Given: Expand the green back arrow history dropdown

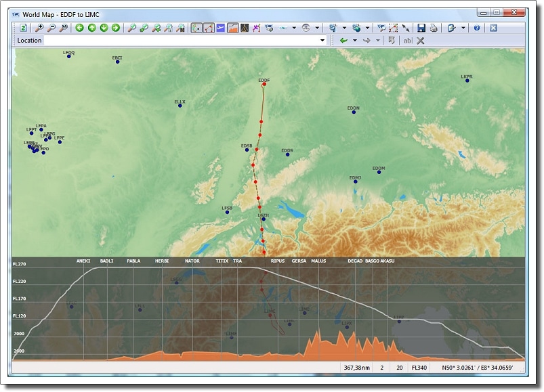Looking at the screenshot, I should pyautogui.click(x=354, y=41).
